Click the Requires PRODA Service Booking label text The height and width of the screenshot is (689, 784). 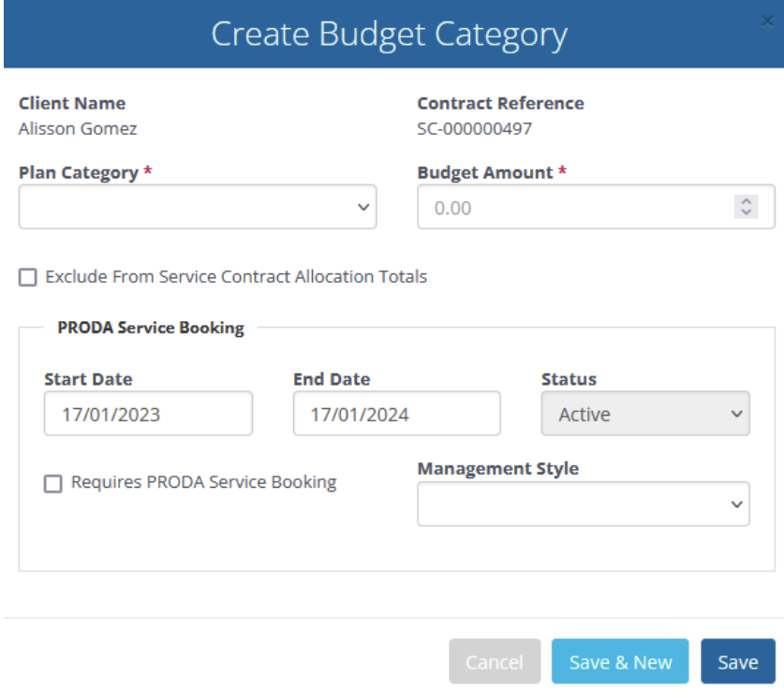pos(203,482)
